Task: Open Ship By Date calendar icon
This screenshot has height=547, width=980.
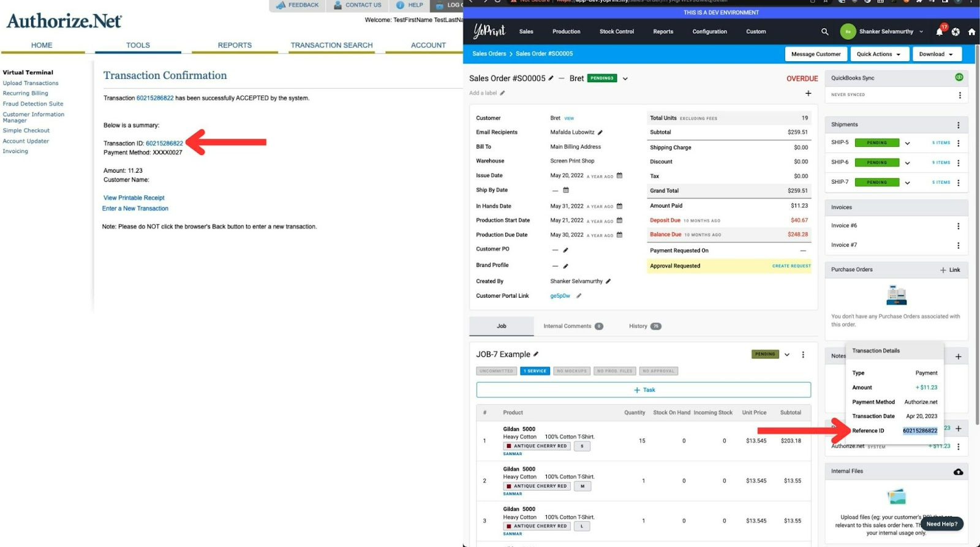Action: (x=566, y=190)
